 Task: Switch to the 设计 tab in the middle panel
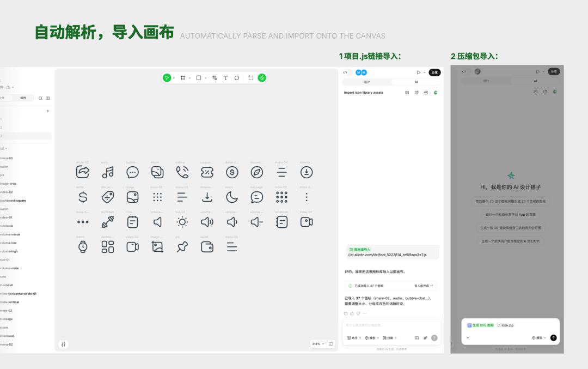[367, 82]
